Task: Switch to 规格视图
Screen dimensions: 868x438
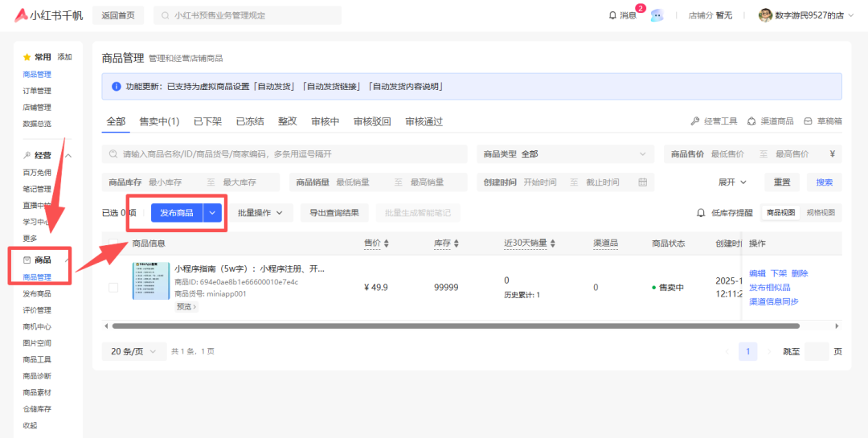Action: click(x=821, y=213)
